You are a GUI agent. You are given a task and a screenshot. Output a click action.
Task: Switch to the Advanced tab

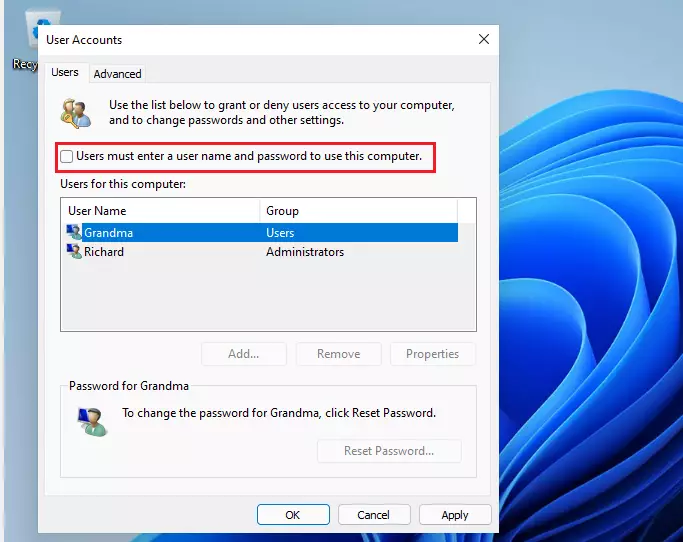click(117, 74)
